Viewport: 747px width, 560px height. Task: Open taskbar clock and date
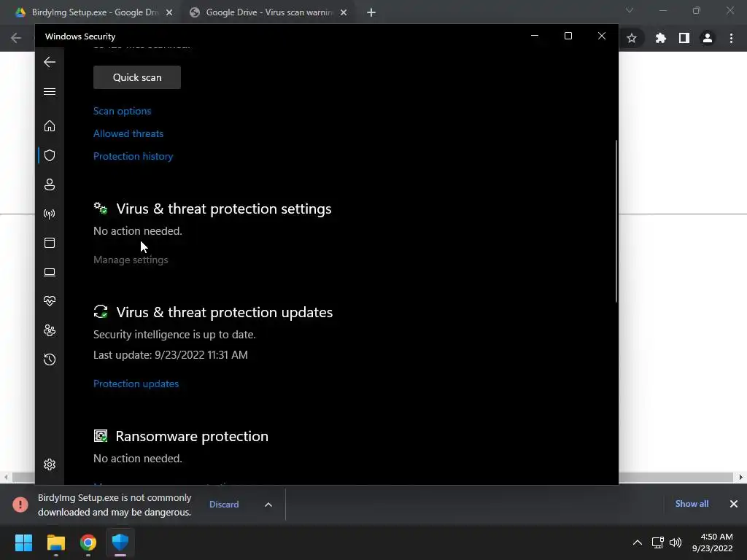[712, 542]
